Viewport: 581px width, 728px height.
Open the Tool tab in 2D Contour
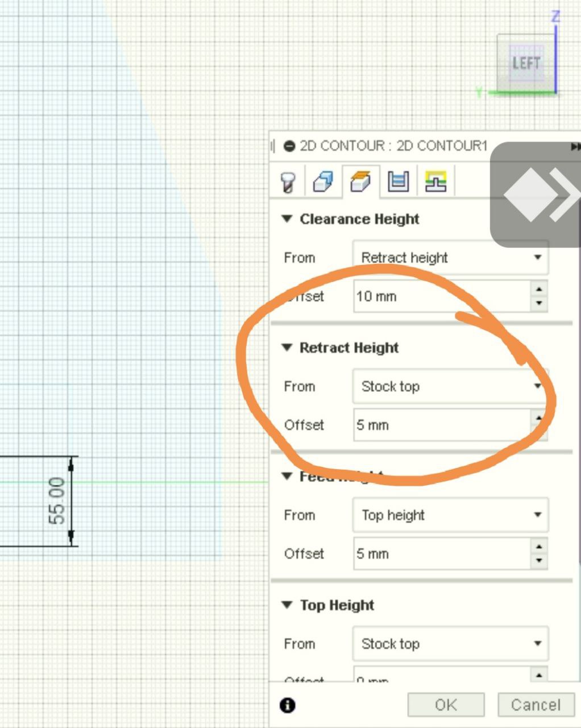pos(289,182)
